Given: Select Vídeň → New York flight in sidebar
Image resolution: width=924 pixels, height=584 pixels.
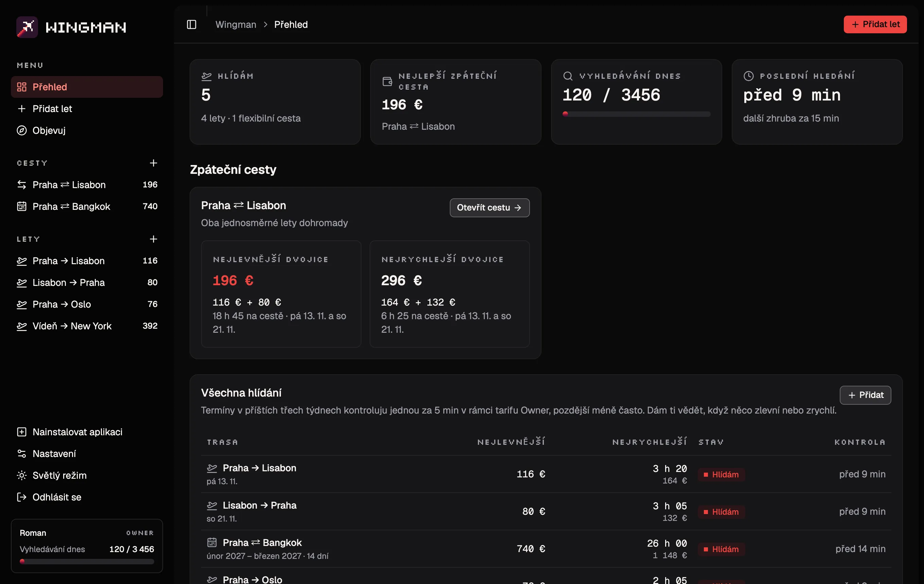Looking at the screenshot, I should pos(87,326).
